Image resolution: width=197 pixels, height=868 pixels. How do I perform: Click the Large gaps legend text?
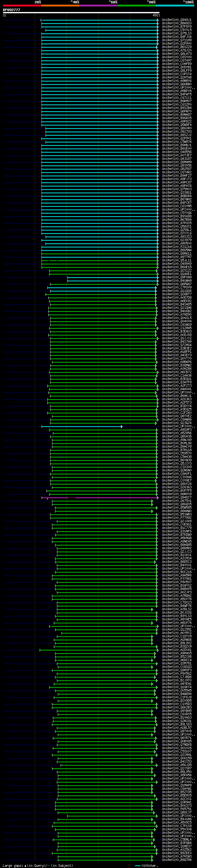(x=38, y=866)
